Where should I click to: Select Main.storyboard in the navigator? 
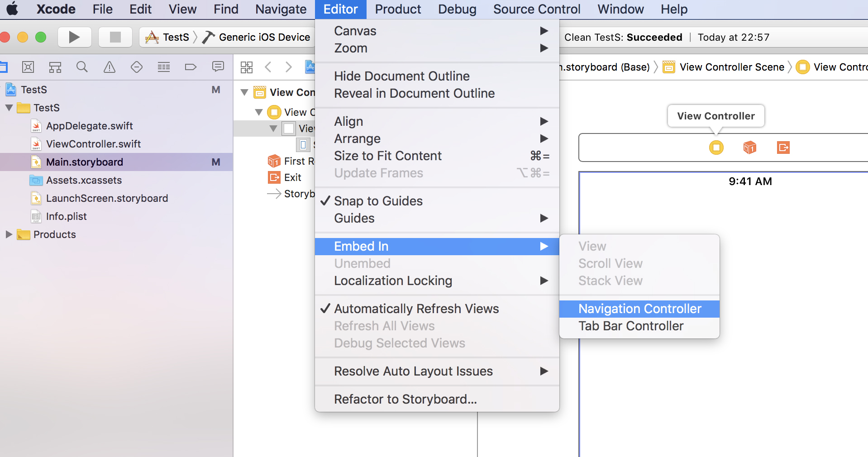85,162
